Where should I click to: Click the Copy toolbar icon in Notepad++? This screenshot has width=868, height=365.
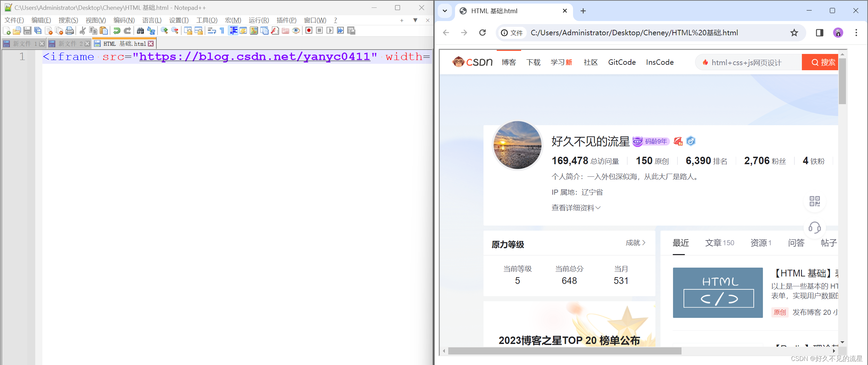tap(93, 31)
